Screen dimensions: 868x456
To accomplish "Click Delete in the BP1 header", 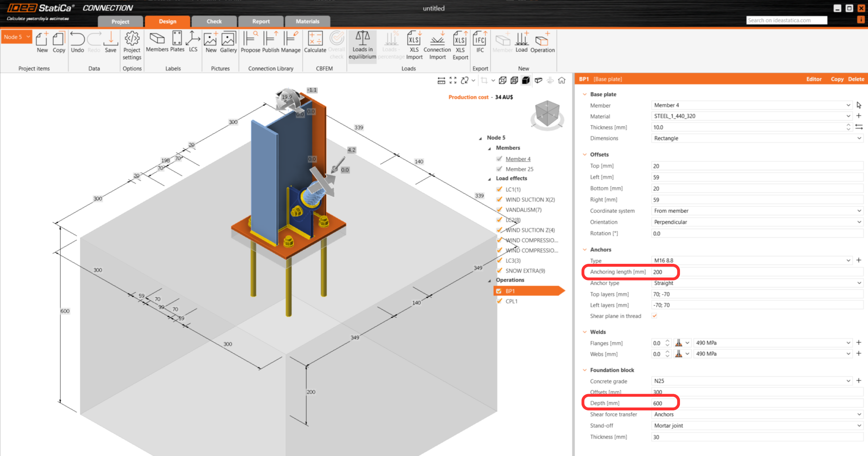I will click(x=856, y=79).
